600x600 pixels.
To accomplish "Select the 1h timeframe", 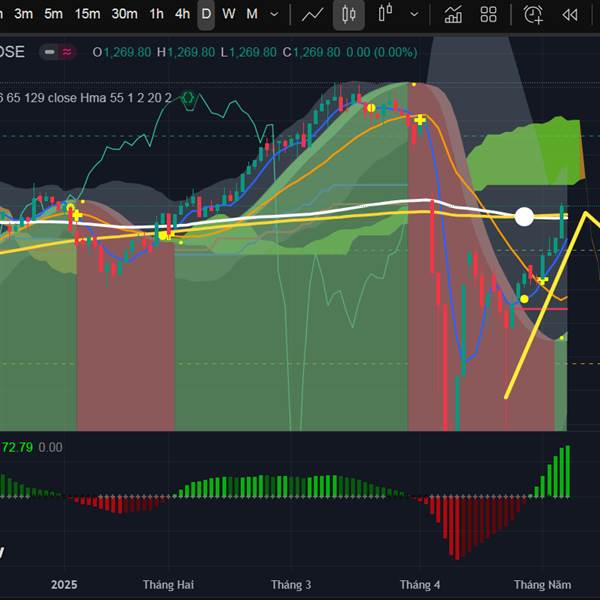I will 156,14.
